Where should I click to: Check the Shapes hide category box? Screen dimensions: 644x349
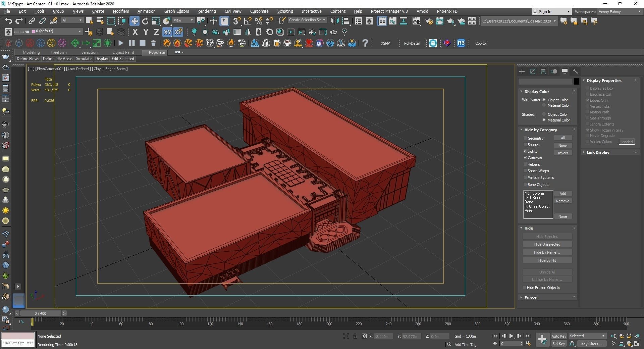point(525,145)
